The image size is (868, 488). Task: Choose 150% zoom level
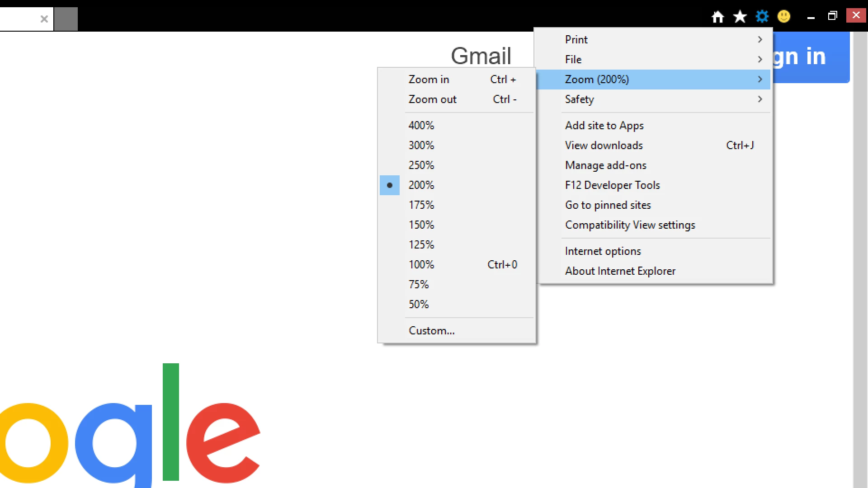421,225
